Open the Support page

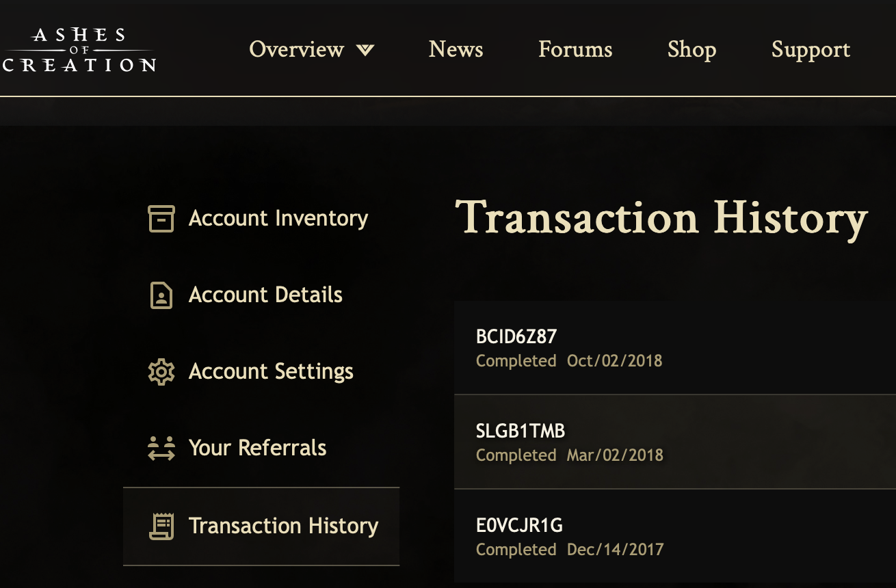pyautogui.click(x=811, y=49)
